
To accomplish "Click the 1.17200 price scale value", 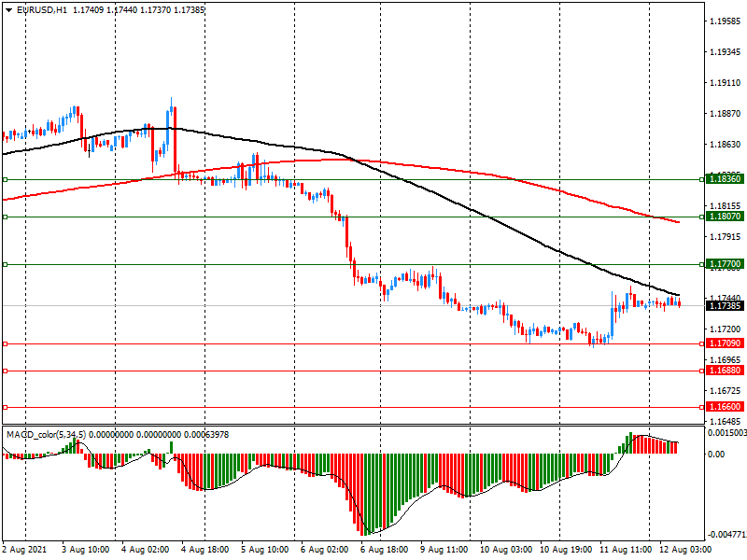I will pos(726,329).
